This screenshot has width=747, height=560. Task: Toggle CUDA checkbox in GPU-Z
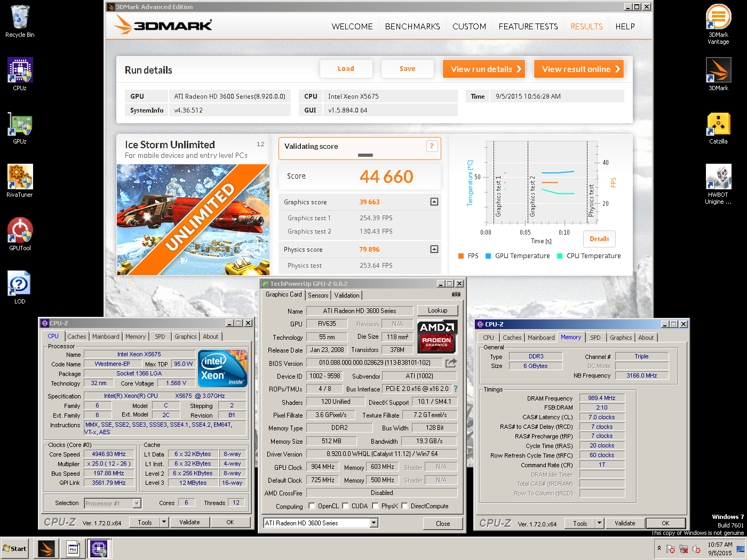[345, 506]
